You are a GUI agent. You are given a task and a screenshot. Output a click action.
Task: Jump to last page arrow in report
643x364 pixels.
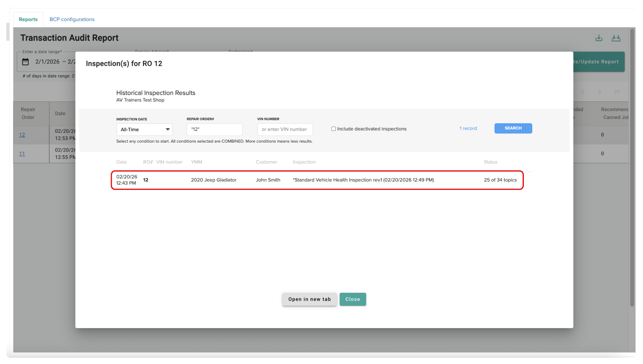[617, 92]
